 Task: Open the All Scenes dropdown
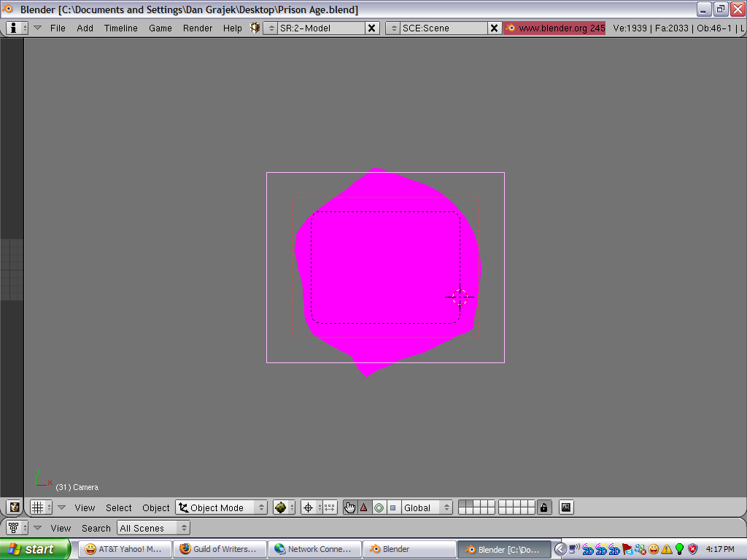pos(153,528)
